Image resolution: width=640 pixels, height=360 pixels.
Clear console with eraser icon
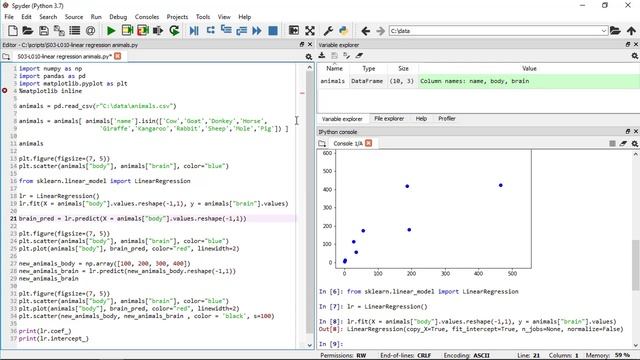tap(623, 143)
